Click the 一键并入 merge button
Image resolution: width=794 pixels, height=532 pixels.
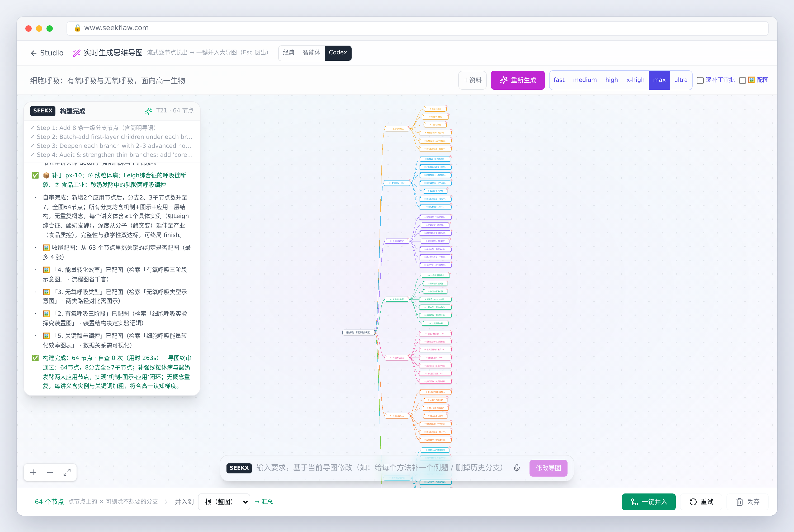coord(649,502)
